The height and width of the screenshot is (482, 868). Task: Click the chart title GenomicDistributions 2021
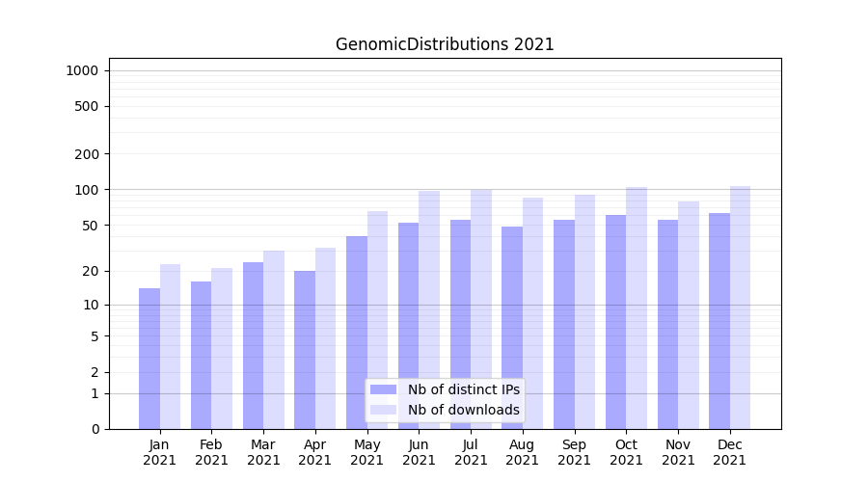[445, 44]
